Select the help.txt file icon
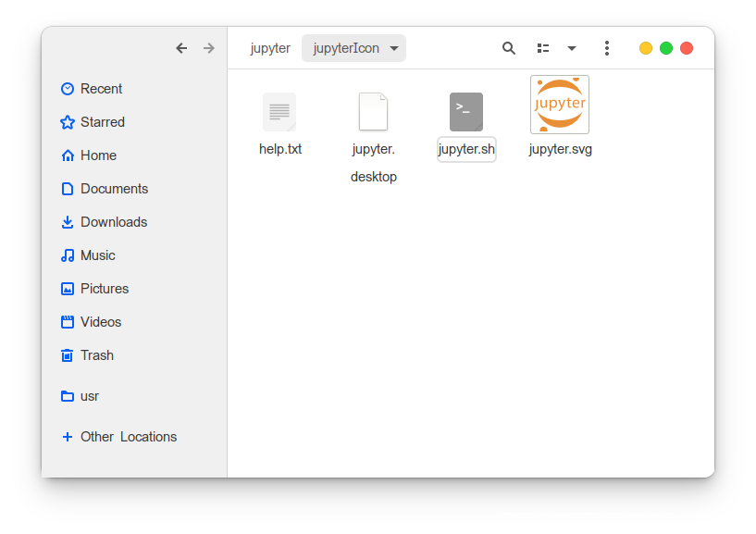This screenshot has height=534, width=756. pos(279,112)
